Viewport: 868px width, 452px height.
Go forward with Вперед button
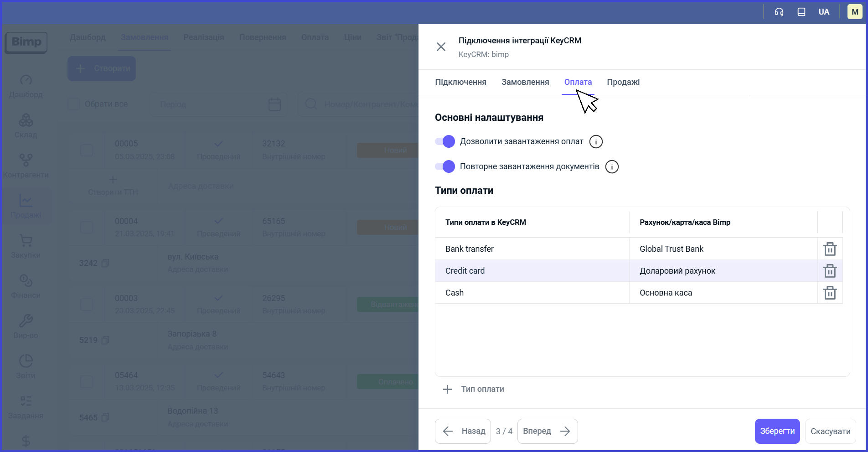coord(548,431)
